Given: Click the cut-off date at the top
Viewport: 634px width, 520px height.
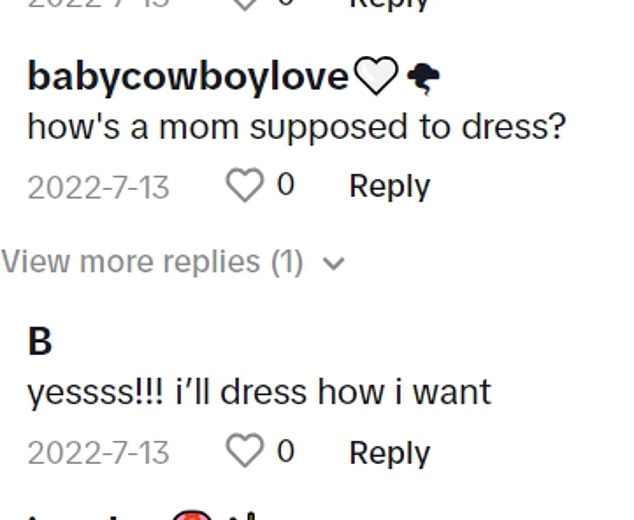Looking at the screenshot, I should click(98, 4).
